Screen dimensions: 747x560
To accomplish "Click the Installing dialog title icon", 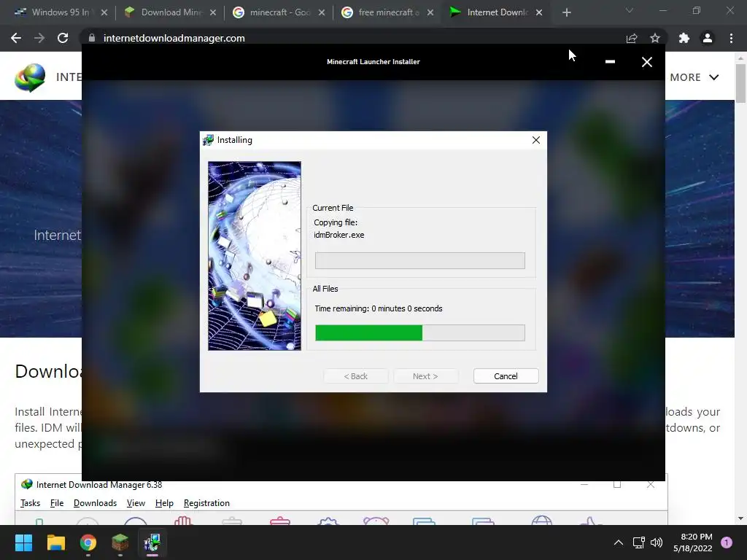I will click(208, 140).
